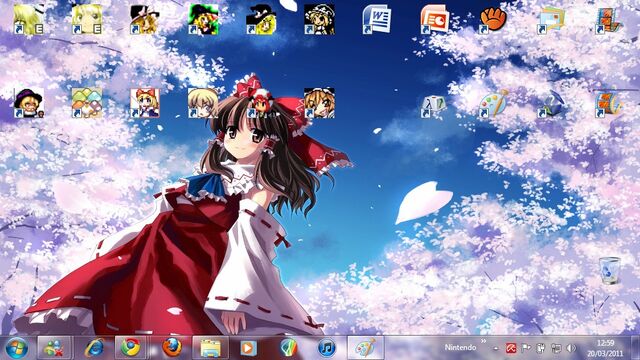Open Windows Live Messenger from taskbar
The image size is (640, 360).
(54, 348)
